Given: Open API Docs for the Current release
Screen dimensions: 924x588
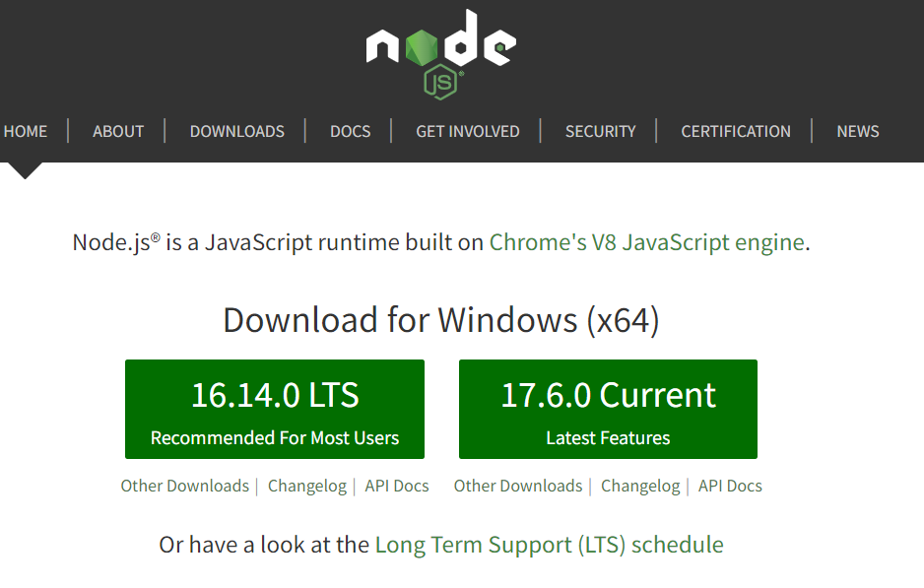Looking at the screenshot, I should [x=730, y=486].
